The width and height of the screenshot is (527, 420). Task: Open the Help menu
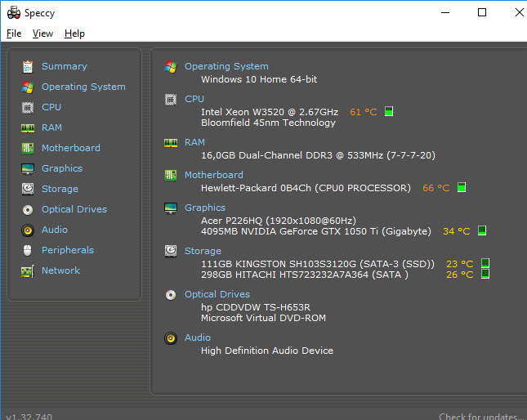pyautogui.click(x=74, y=34)
